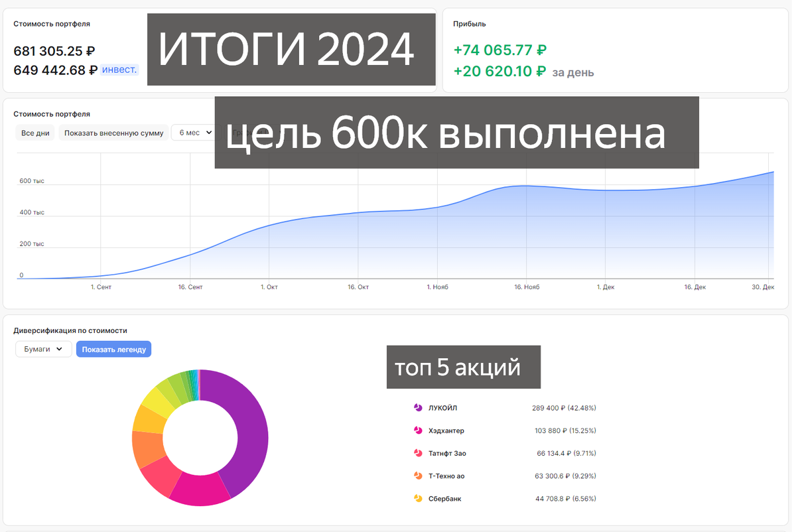Click the Хэдхантер holding name
Screen dimensions: 796x532
(447, 430)
